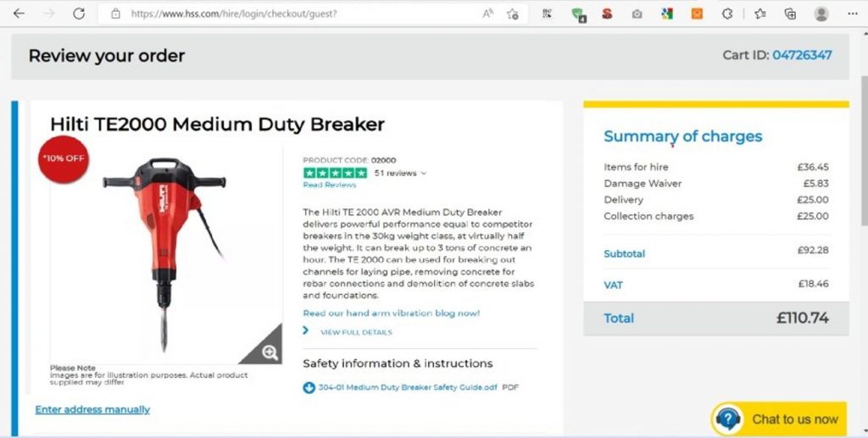
Task: Expand the 51 reviews dropdown
Action: 401,173
